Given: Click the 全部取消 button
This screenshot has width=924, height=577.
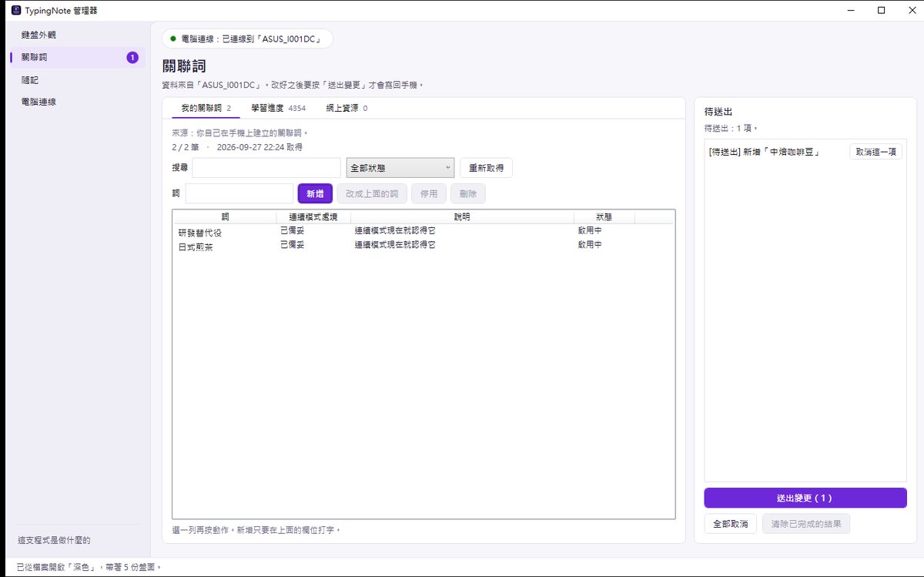Looking at the screenshot, I should click(x=731, y=524).
